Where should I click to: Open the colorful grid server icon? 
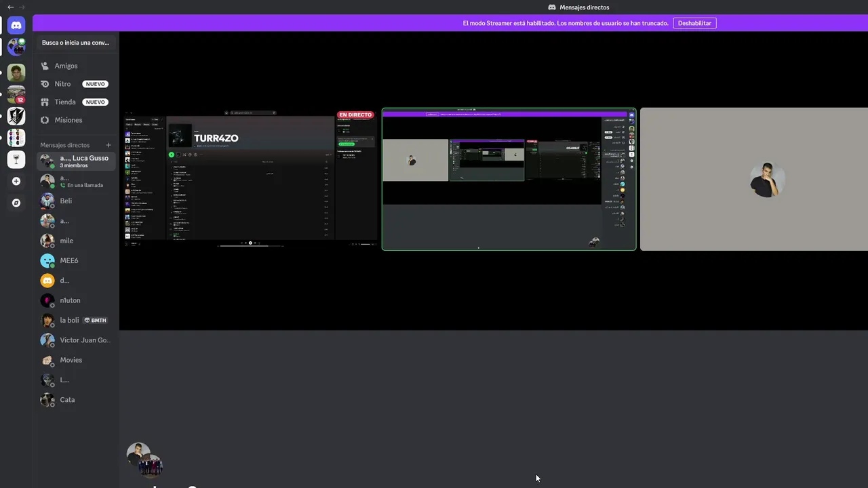16,138
